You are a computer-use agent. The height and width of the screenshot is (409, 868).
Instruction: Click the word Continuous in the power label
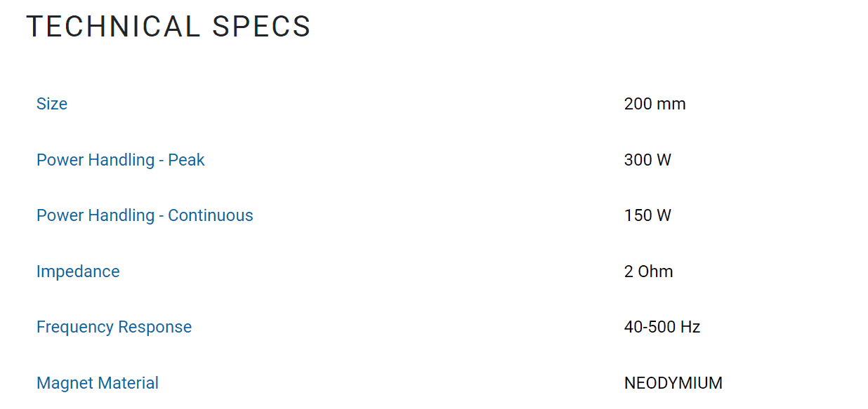[210, 215]
